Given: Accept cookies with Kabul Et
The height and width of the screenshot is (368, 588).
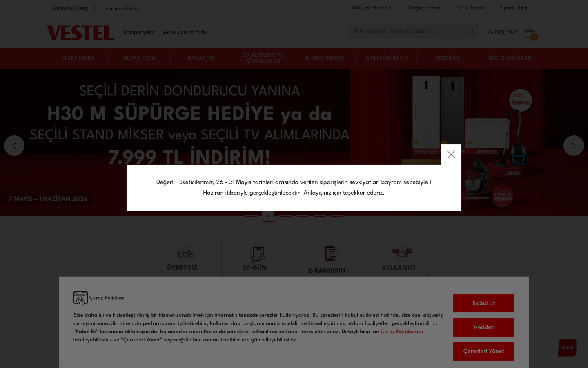Looking at the screenshot, I should [x=484, y=303].
